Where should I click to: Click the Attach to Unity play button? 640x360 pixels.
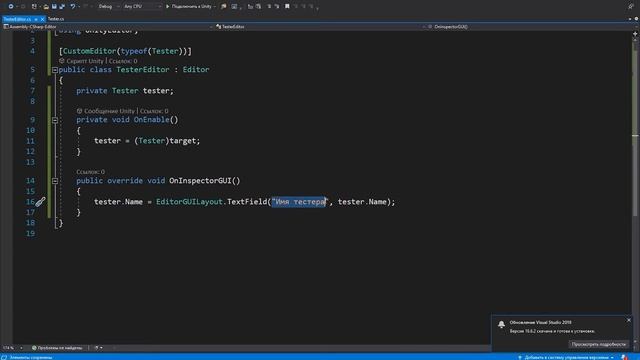pos(190,7)
